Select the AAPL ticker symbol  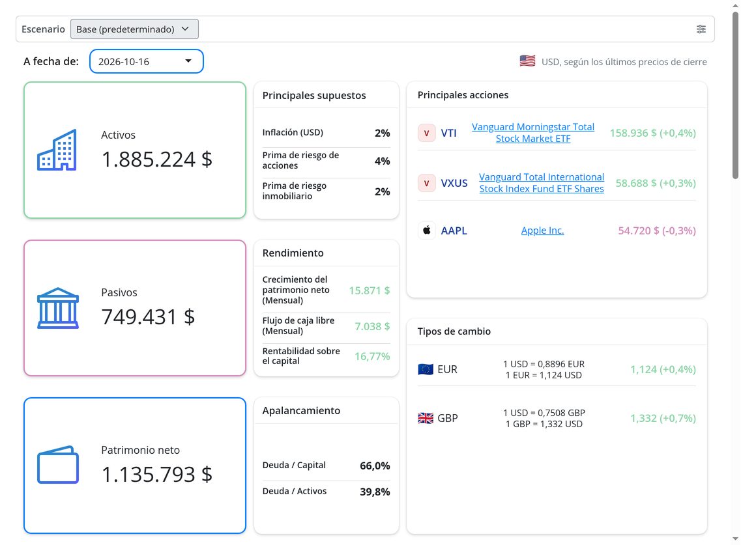click(x=454, y=231)
